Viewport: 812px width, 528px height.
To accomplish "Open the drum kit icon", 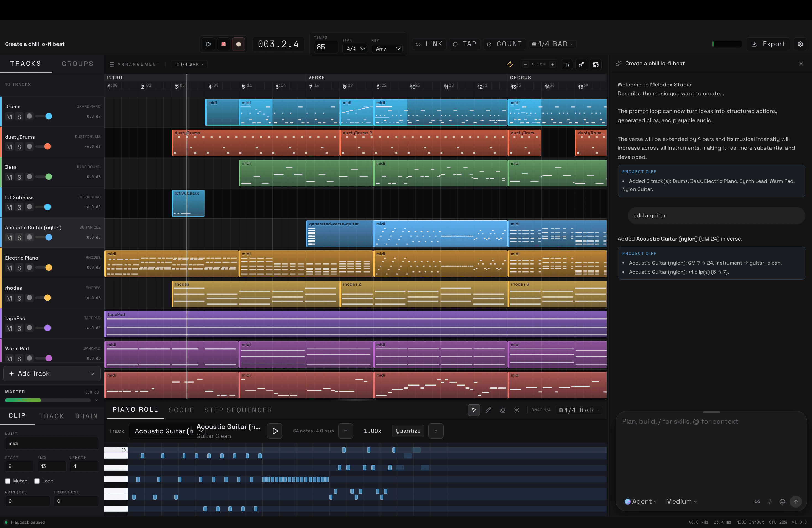I will point(596,64).
